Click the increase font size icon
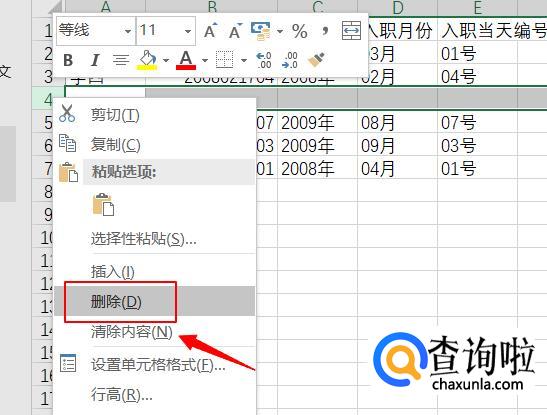The height and width of the screenshot is (415, 547). tap(211, 31)
